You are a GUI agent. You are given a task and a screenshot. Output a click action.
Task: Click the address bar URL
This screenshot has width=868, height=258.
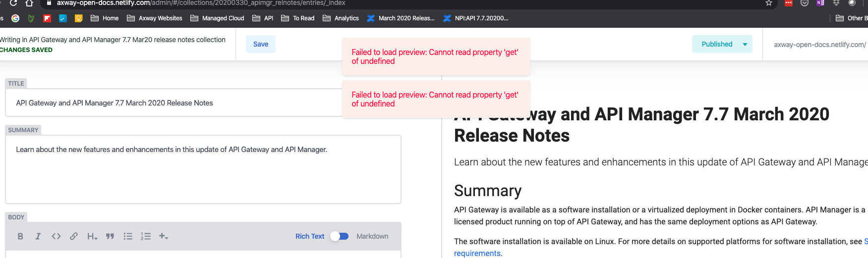(201, 3)
